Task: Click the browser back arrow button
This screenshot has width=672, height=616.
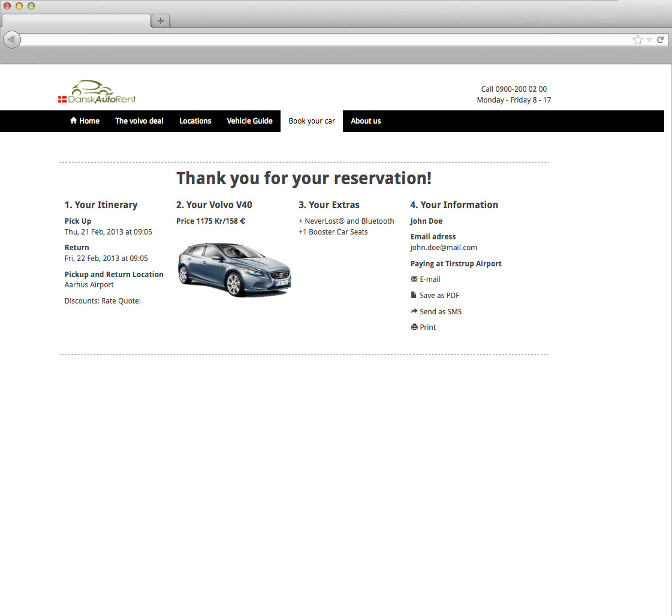Action: click(x=11, y=40)
